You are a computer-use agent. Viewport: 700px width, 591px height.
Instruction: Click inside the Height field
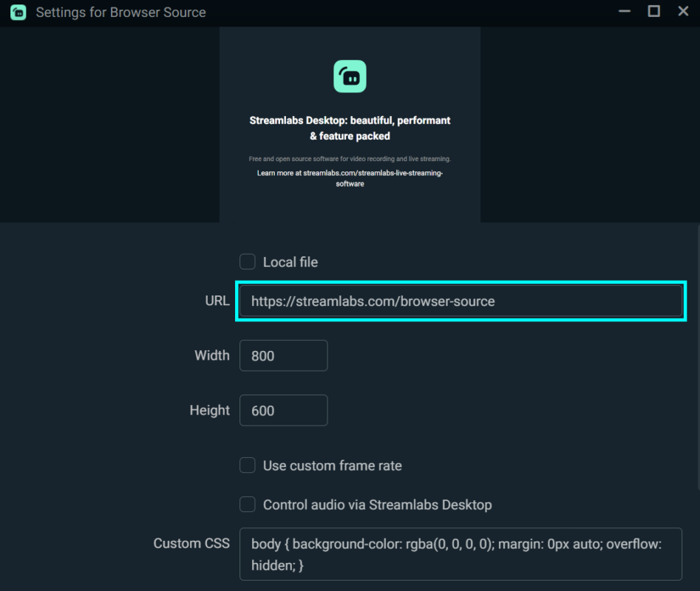(283, 410)
